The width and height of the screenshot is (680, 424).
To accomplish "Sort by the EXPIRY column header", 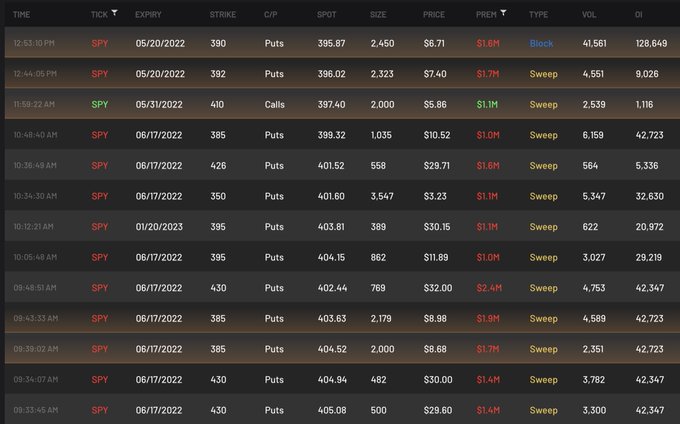I will point(148,15).
